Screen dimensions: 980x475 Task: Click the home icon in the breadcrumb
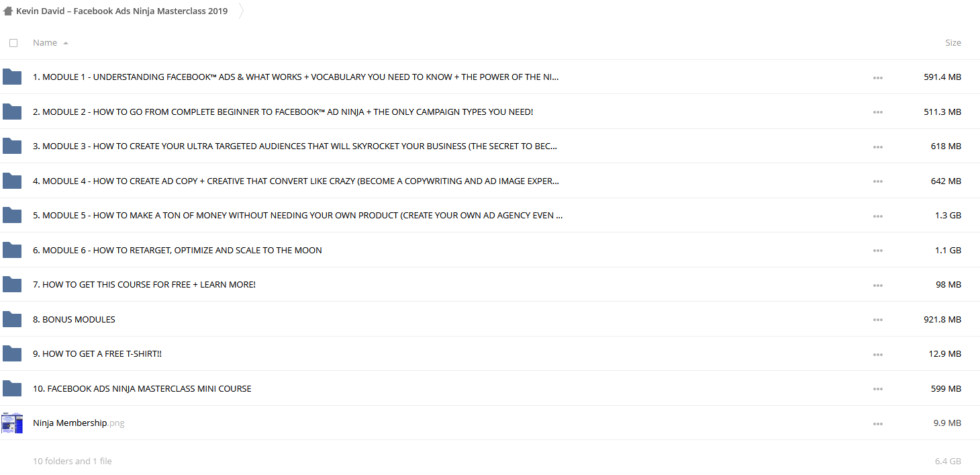click(8, 11)
